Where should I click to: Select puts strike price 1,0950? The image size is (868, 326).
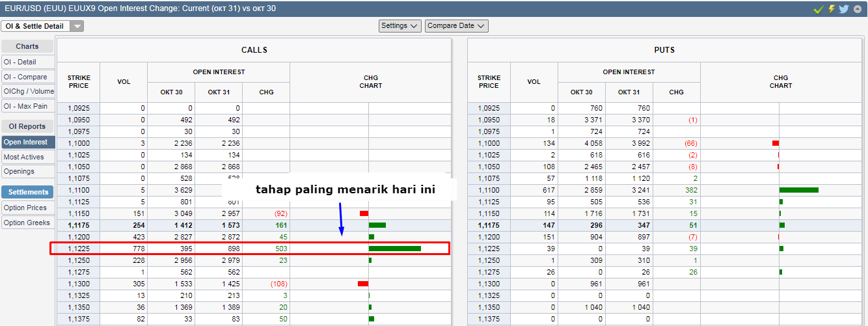click(x=489, y=120)
